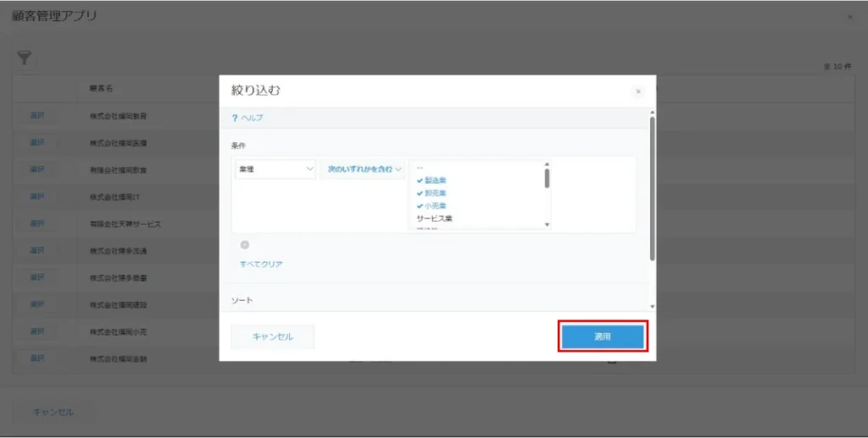This screenshot has width=868, height=438.
Task: Close the 絞り込む dialog with its X
Action: click(637, 91)
